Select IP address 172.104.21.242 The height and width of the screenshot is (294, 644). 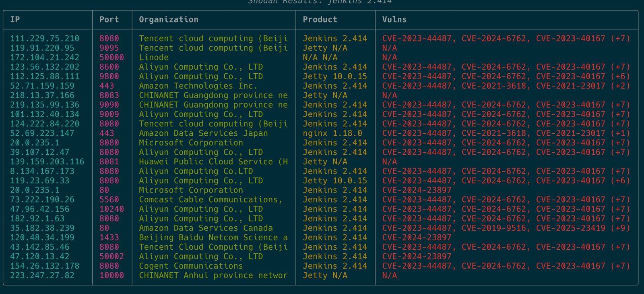click(x=45, y=58)
